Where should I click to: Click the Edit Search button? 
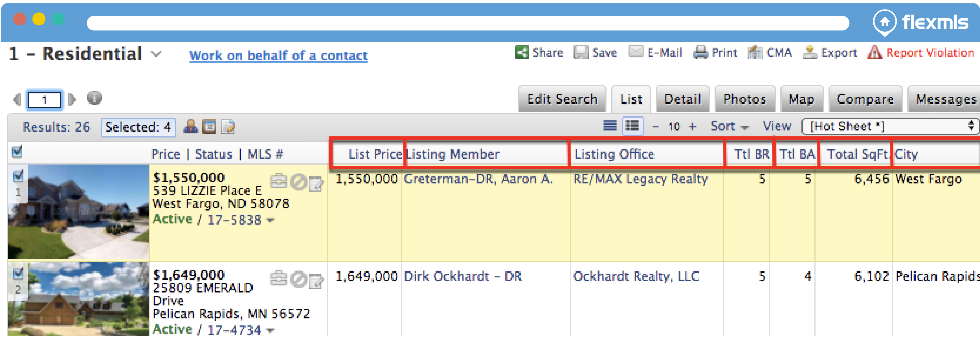562,99
